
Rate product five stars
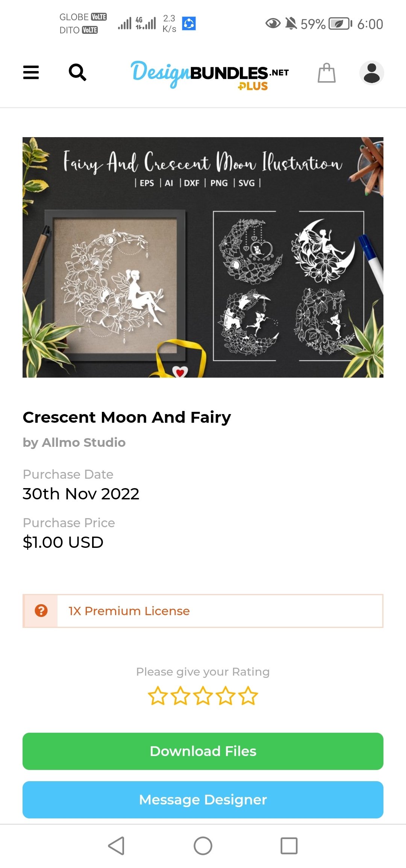(x=248, y=696)
